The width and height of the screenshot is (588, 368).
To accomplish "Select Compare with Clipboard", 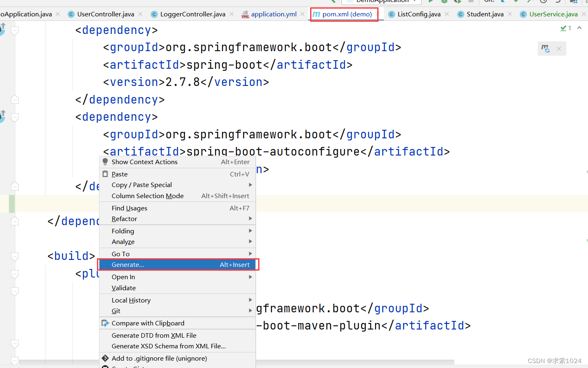I will [178, 323].
